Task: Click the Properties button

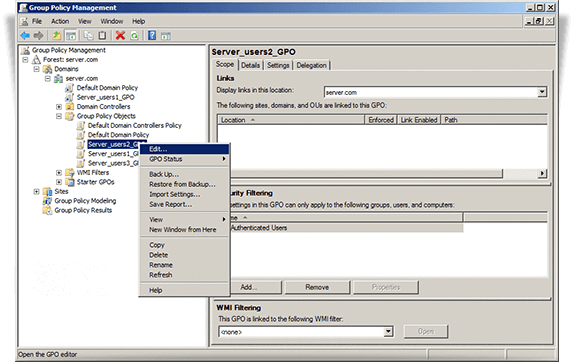Action: click(x=386, y=287)
